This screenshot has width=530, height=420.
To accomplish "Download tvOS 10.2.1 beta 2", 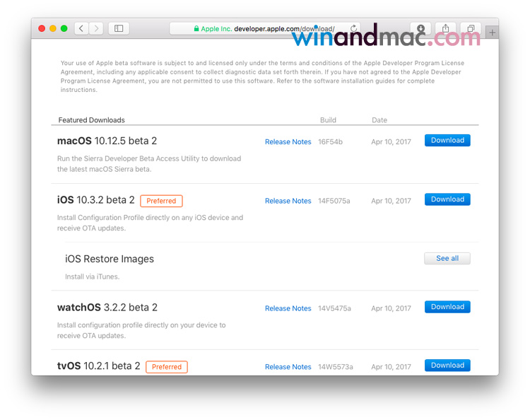I will click(447, 366).
